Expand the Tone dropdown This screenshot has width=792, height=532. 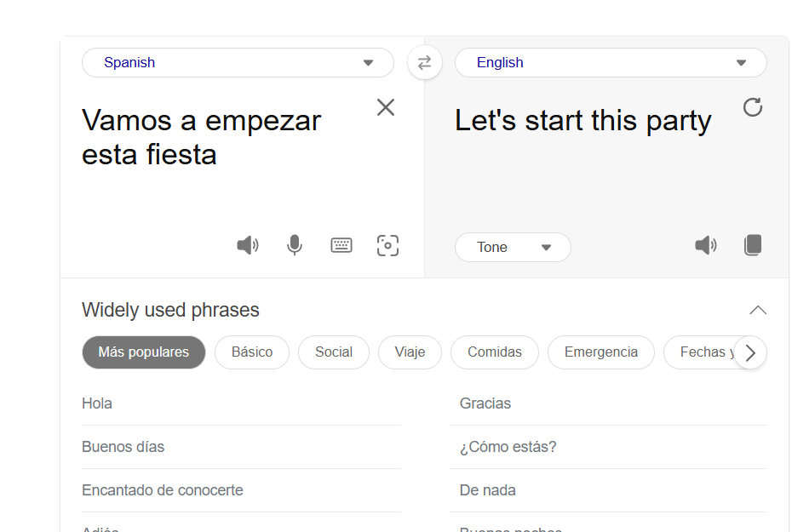tap(513, 248)
